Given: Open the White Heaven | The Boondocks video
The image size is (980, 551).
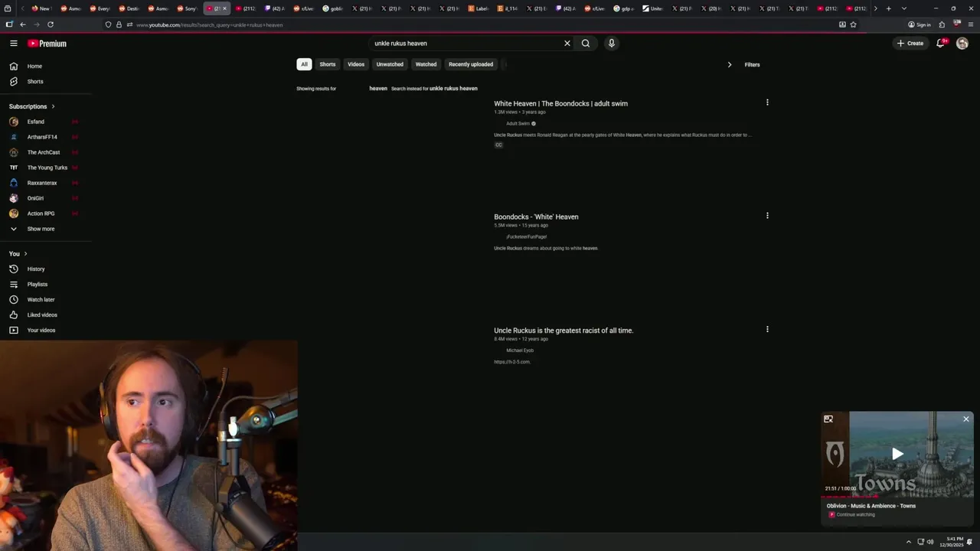Looking at the screenshot, I should point(560,104).
